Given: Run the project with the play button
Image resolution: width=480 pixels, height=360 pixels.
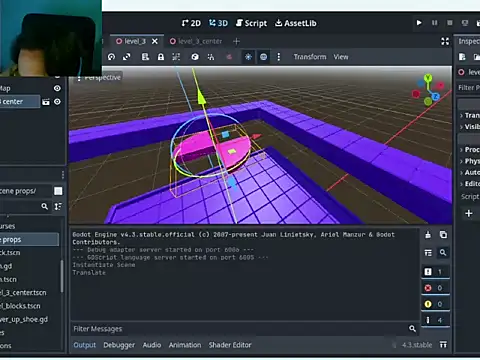Looking at the screenshot, I should click(x=419, y=23).
